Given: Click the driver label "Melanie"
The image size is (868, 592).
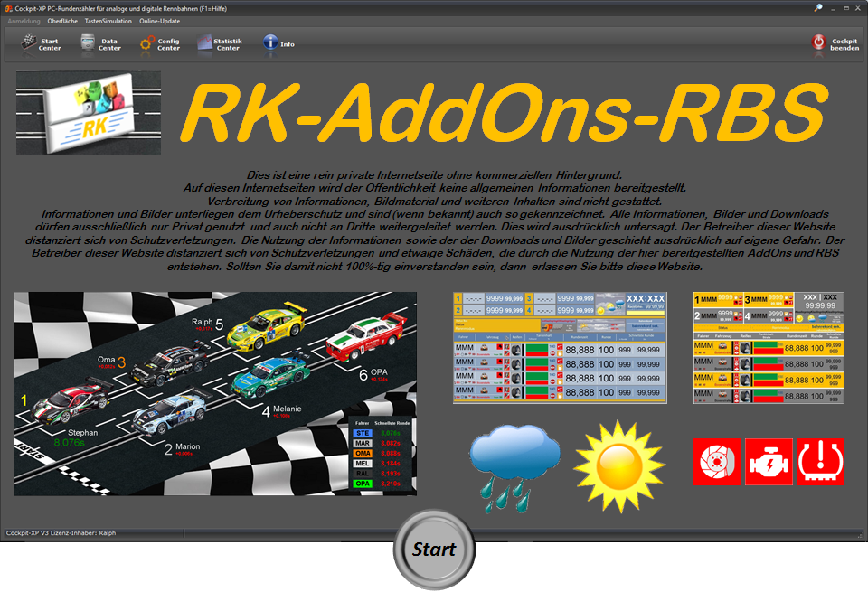Looking at the screenshot, I should pyautogui.click(x=288, y=409).
